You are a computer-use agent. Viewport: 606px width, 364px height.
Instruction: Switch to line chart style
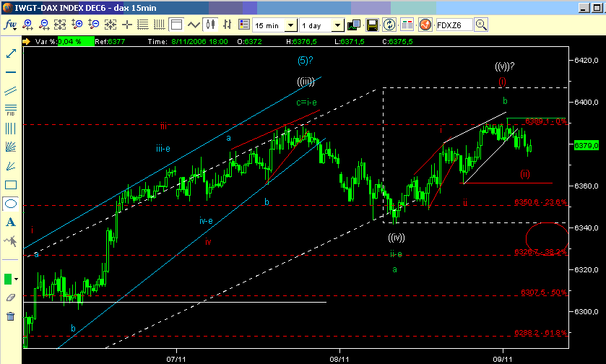pos(194,25)
